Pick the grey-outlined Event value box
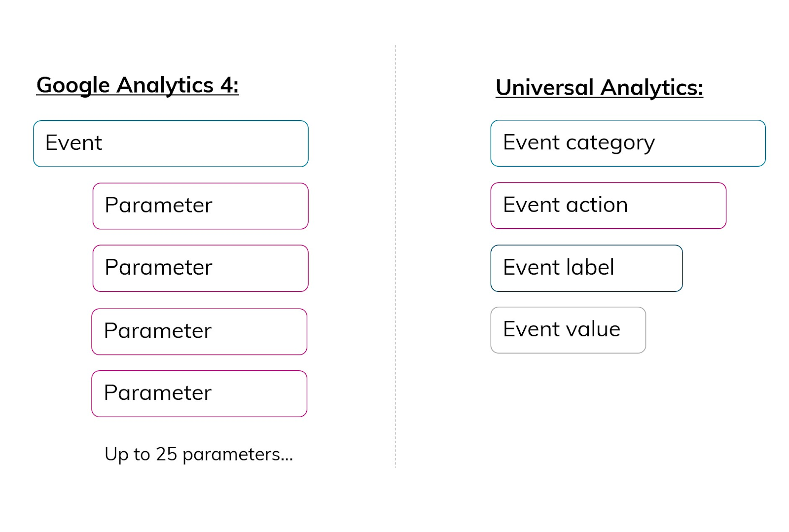The height and width of the screenshot is (532, 789). click(x=568, y=330)
